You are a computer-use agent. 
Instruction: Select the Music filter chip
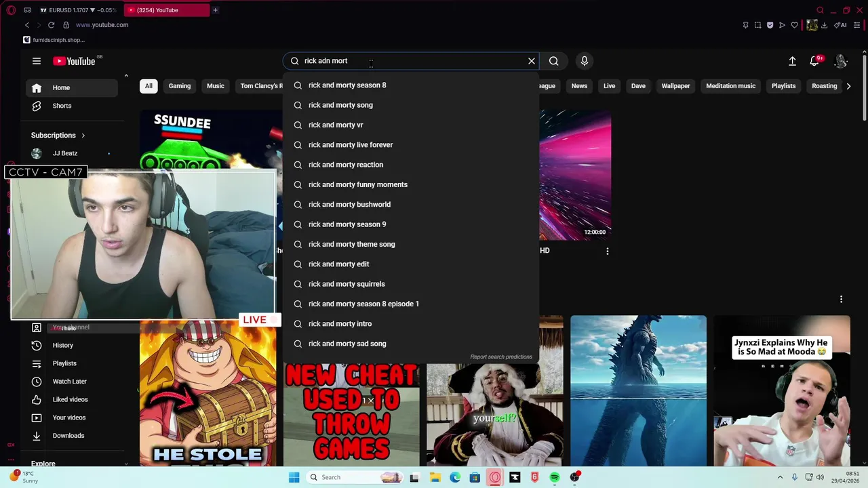(x=216, y=86)
